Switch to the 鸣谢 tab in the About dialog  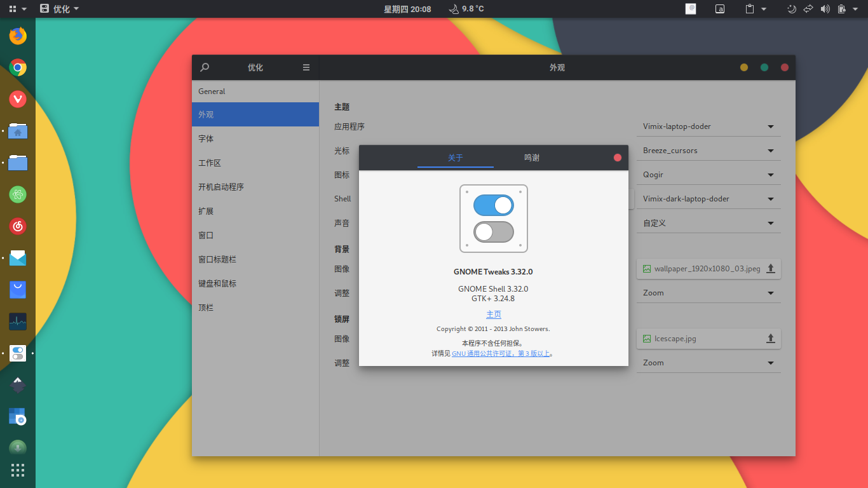531,158
